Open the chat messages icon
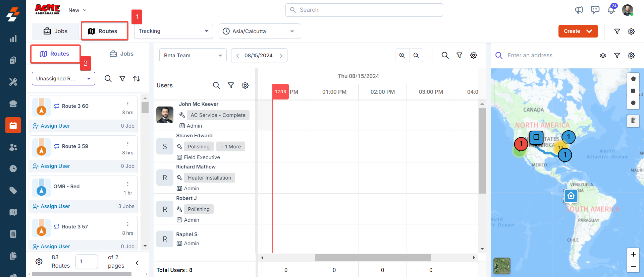 pyautogui.click(x=595, y=10)
